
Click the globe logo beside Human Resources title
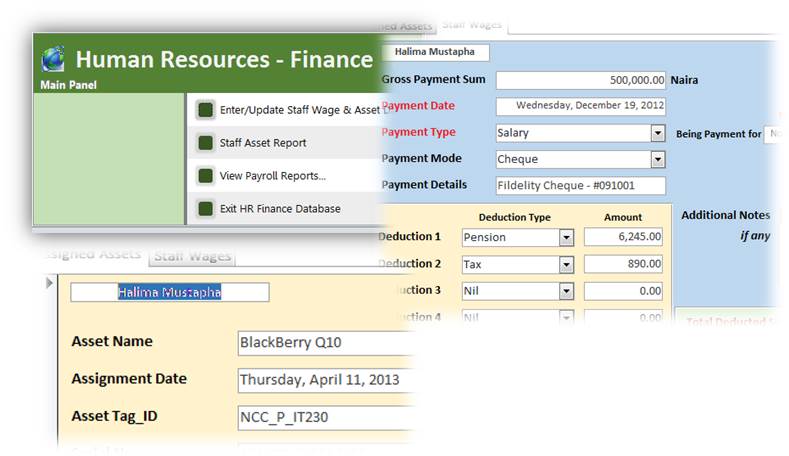pyautogui.click(x=53, y=59)
